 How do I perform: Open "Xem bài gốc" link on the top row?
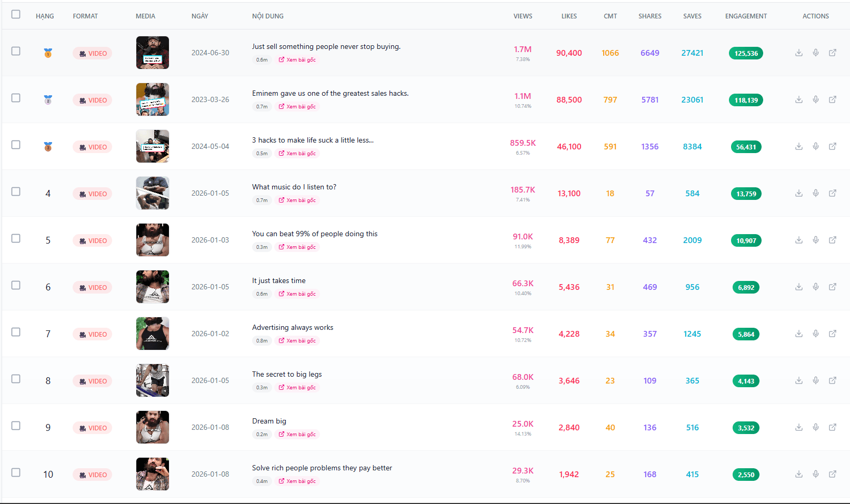297,59
